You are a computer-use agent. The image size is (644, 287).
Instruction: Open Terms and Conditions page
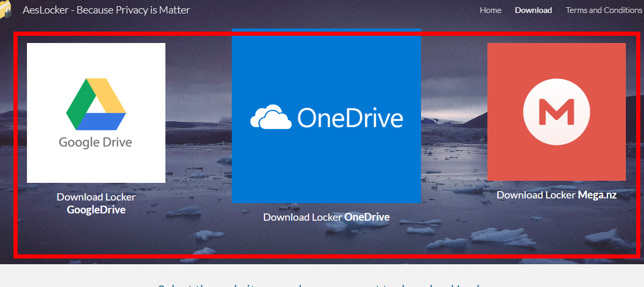(604, 10)
